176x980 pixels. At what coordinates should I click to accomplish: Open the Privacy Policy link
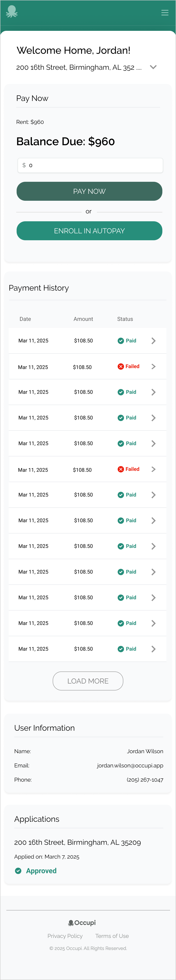65,936
